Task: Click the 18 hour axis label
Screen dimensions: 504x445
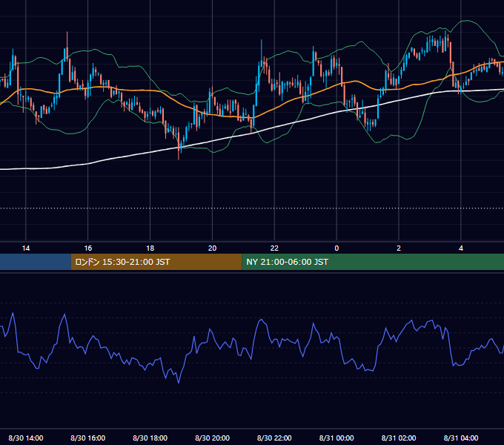Action: point(150,248)
